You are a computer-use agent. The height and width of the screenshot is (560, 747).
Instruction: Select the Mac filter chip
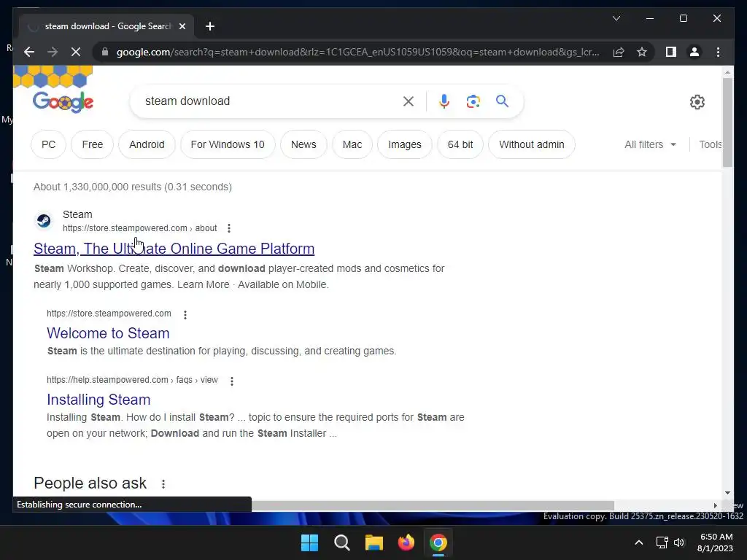pyautogui.click(x=352, y=144)
